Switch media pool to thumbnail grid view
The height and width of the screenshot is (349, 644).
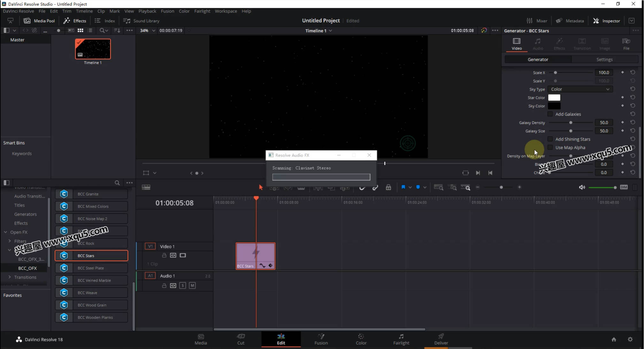point(80,30)
